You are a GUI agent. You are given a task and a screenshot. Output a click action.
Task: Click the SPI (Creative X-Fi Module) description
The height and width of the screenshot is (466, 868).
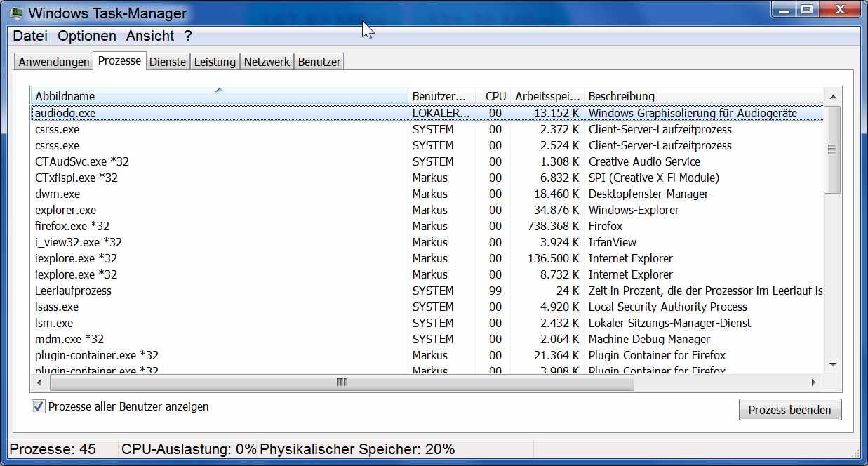pyautogui.click(x=654, y=178)
